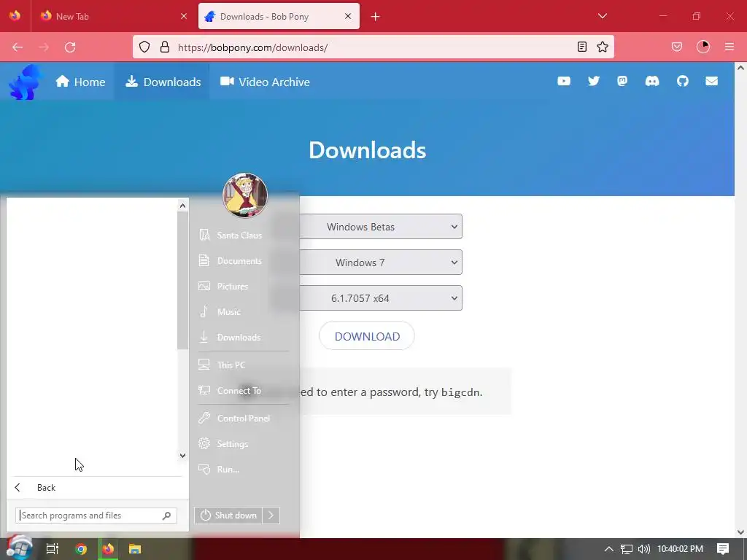Go back to previous page in Firefox
Viewport: 747px width, 560px height.
tap(18, 47)
